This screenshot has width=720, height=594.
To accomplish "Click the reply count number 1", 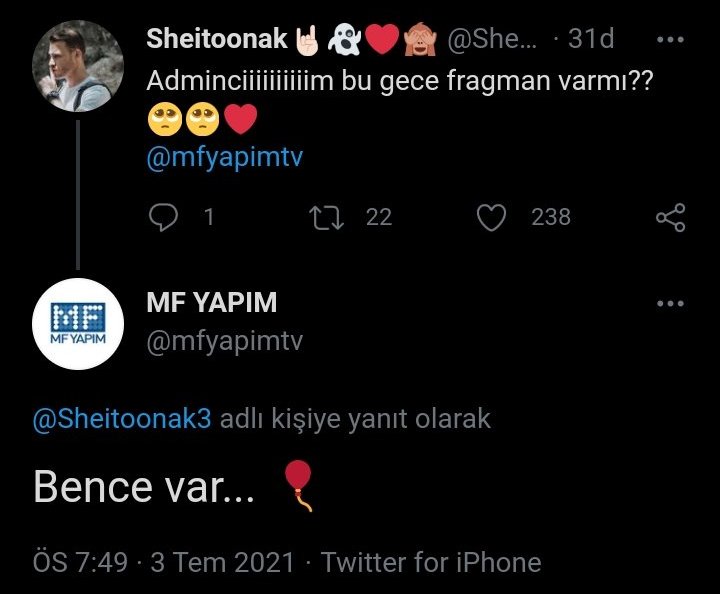I will point(208,217).
